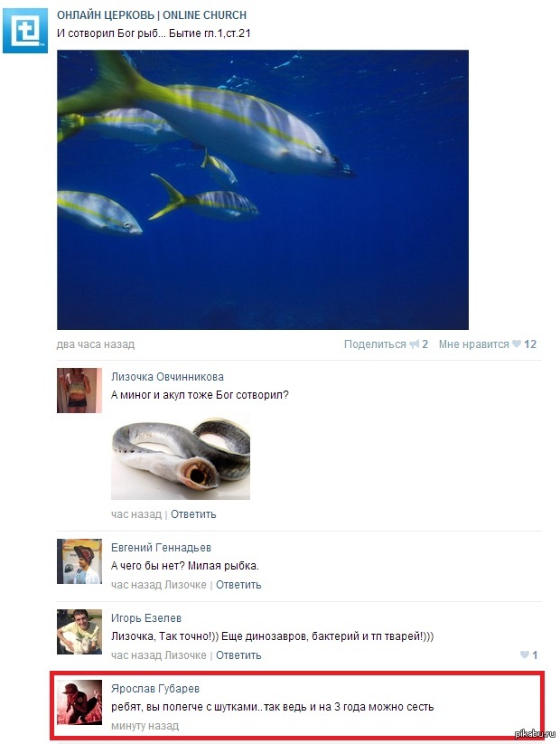Image resolution: width=560 pixels, height=744 pixels.
Task: Open the Online Church group avatar icon
Action: 25,31
